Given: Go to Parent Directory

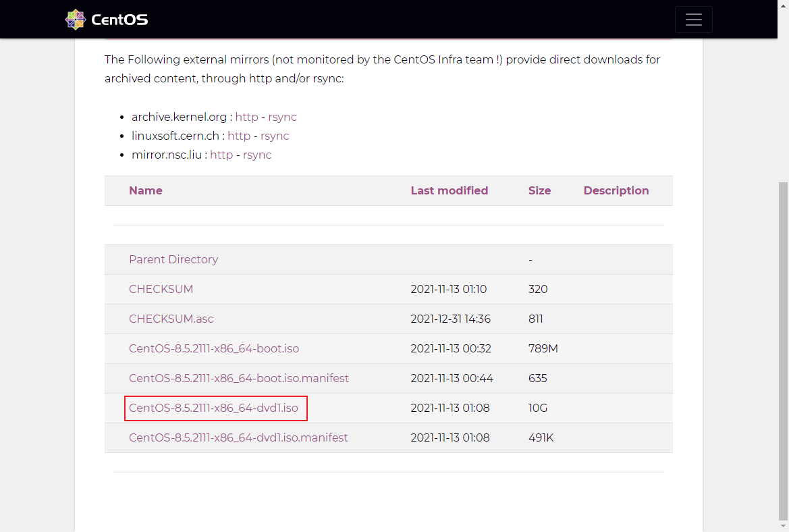Looking at the screenshot, I should click(x=173, y=259).
